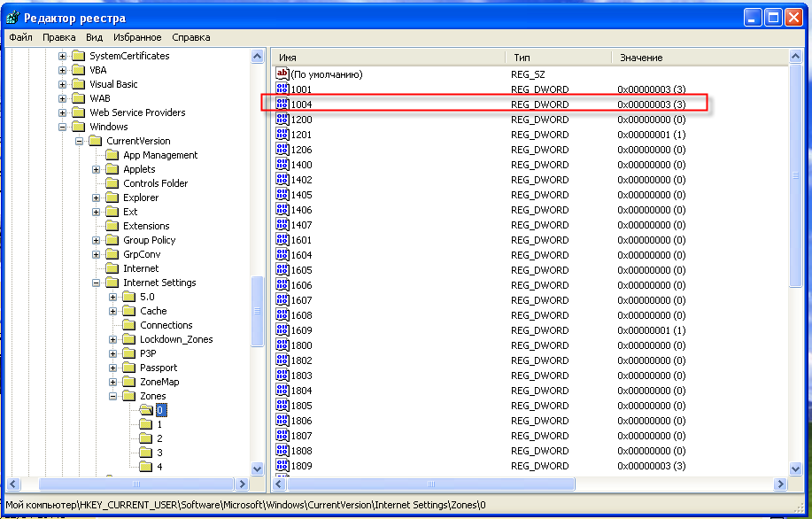Maximize the Редактор реестра window
Screen dimensions: 812x519
pyautogui.click(x=773, y=18)
